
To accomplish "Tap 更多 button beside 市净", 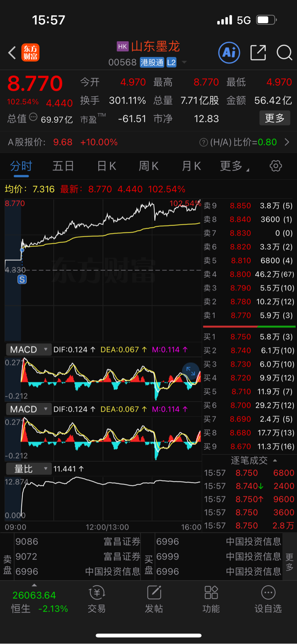I will [x=275, y=118].
